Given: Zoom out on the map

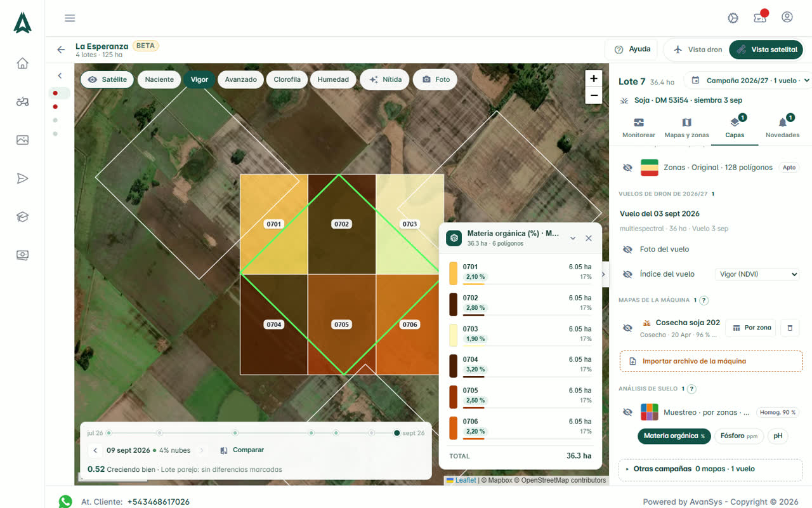Looking at the screenshot, I should pyautogui.click(x=594, y=95).
